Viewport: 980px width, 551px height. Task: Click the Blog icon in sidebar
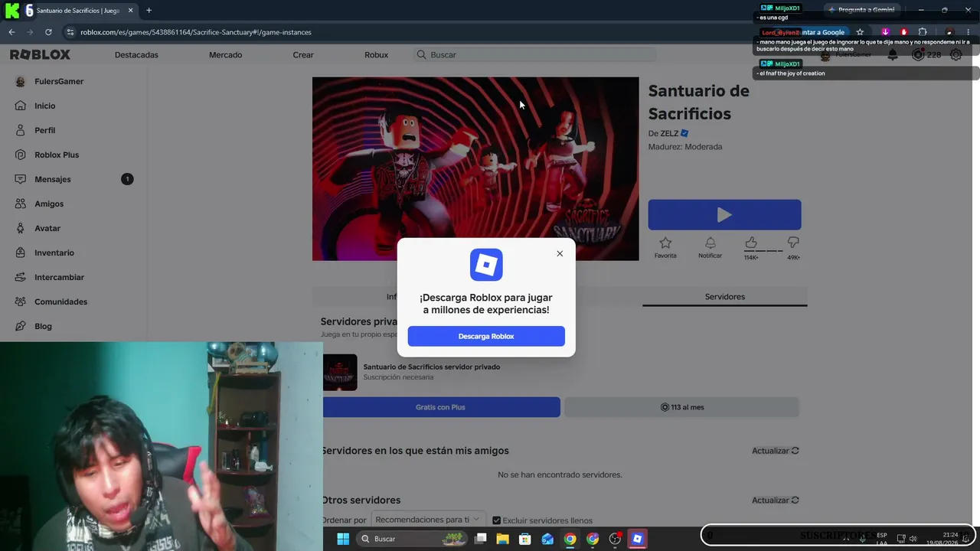21,326
